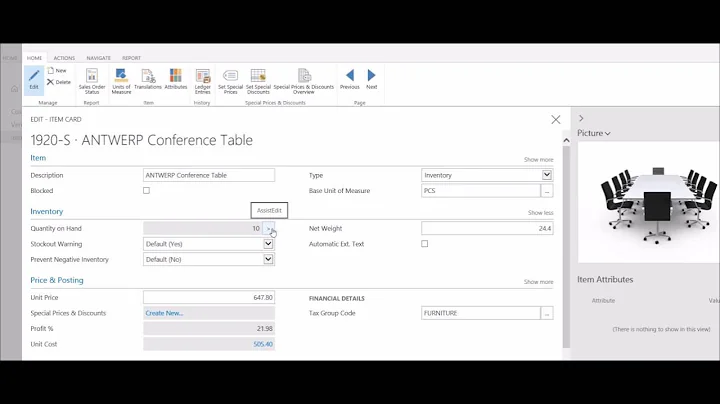Open the Type dropdown
The width and height of the screenshot is (720, 404).
pyautogui.click(x=546, y=175)
